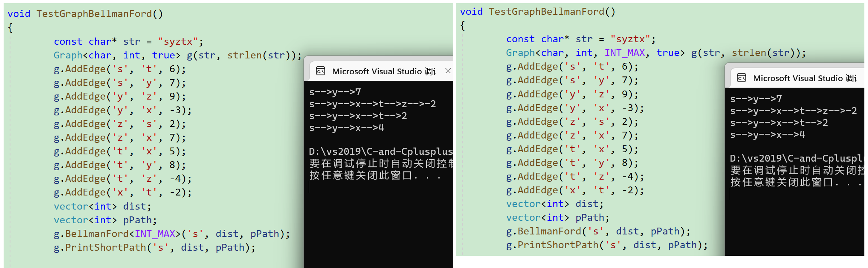Click g.AddEdge('t', 'y', 8) in right code
Screen dimensions: 868x268
[x=572, y=163]
